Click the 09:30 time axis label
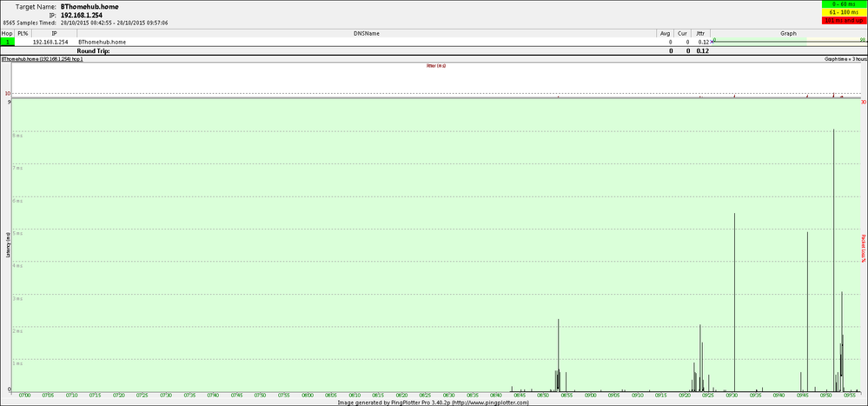The image size is (868, 406). 732,396
